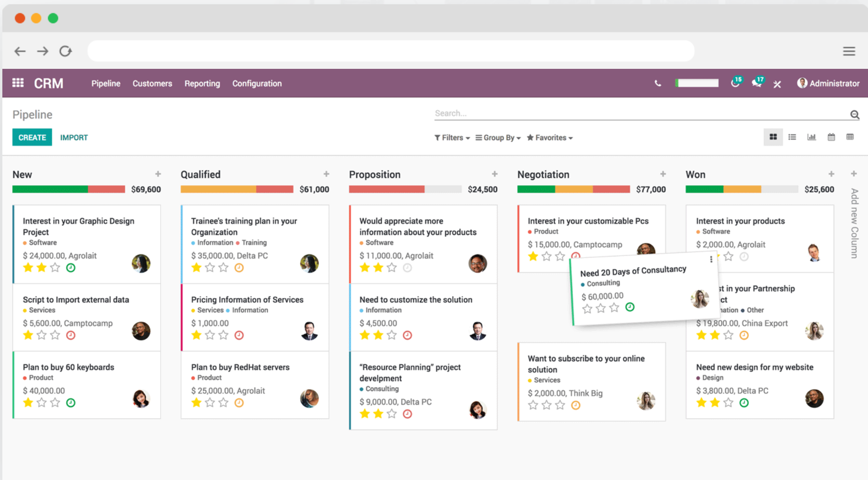Open the Reporting menu
This screenshot has width=868, height=480.
[202, 83]
